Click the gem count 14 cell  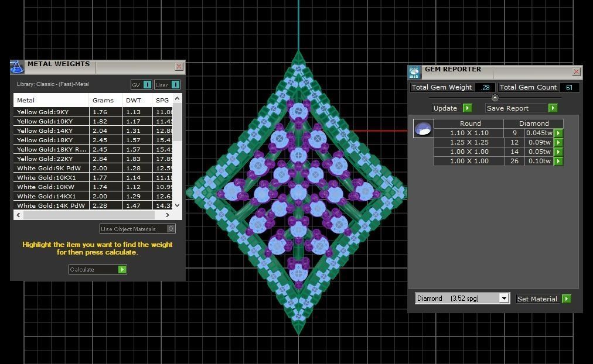point(514,152)
